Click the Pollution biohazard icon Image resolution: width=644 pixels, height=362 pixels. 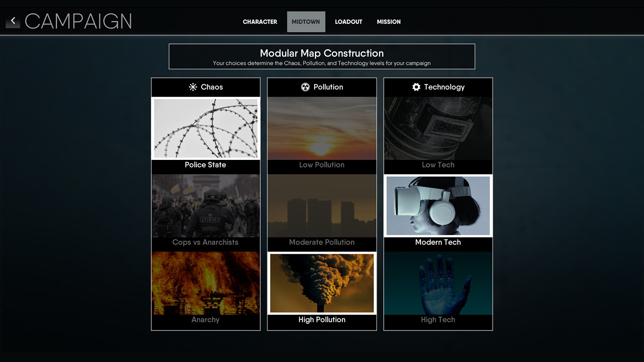305,87
